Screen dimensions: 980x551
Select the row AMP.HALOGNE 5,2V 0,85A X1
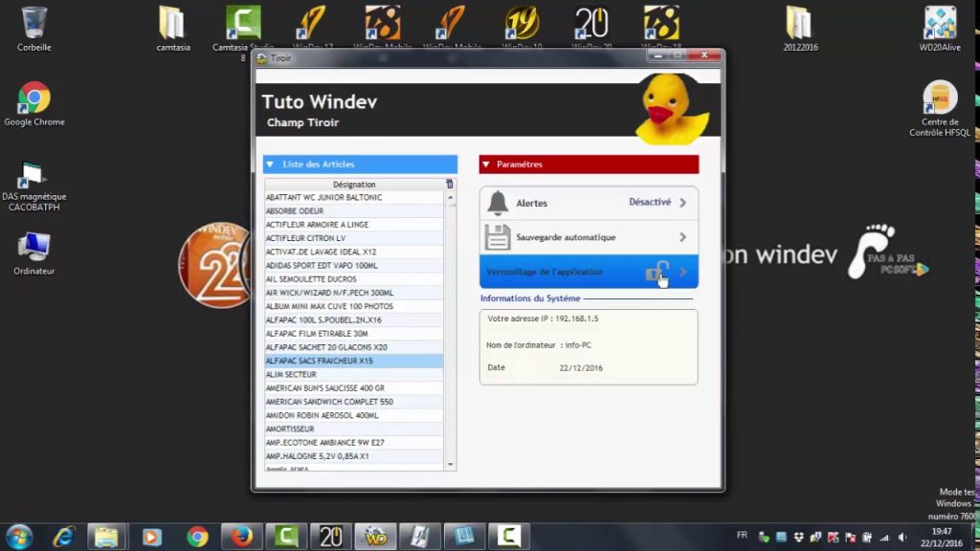pyautogui.click(x=354, y=456)
